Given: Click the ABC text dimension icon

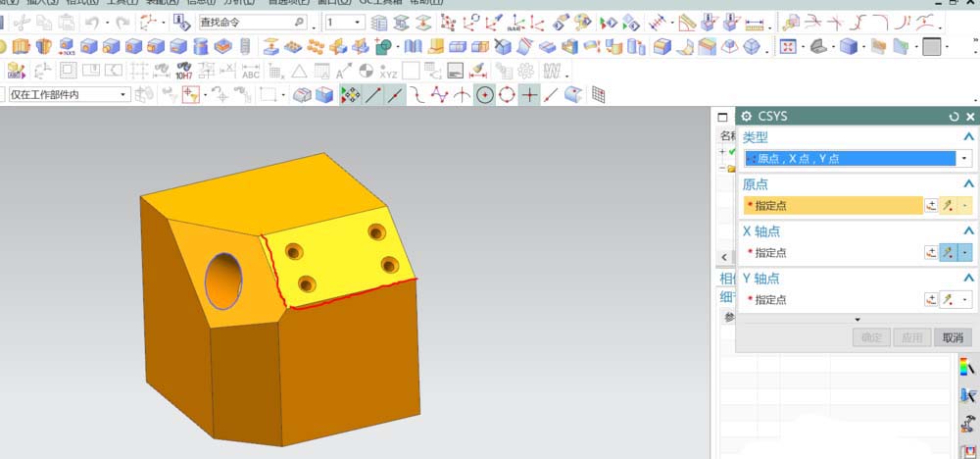Looking at the screenshot, I should click(x=251, y=71).
